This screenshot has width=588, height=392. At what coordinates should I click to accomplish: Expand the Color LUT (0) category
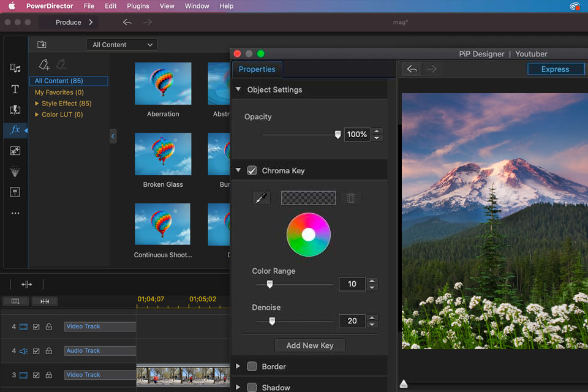pyautogui.click(x=37, y=115)
